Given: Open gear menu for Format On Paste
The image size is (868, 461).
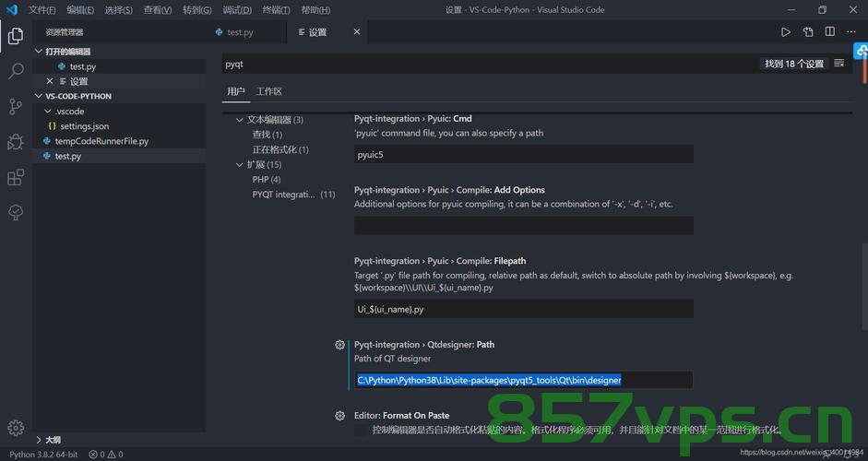Looking at the screenshot, I should (339, 416).
